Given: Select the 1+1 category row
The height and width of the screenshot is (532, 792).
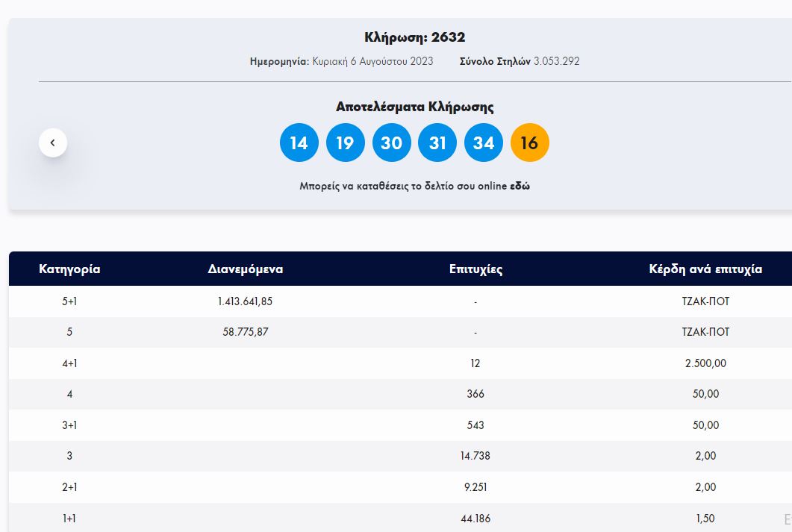Looking at the screenshot, I should (x=69, y=518).
